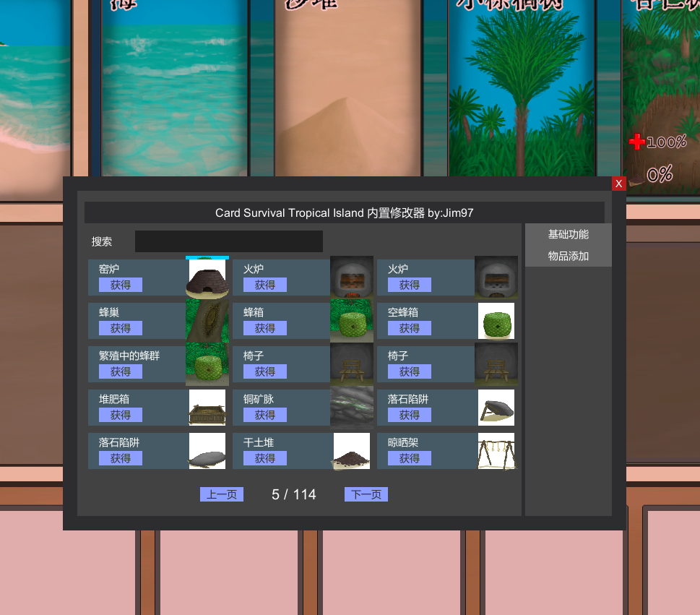Obtain 干土堆 with its 获得 button
This screenshot has height=615, width=700.
point(264,458)
